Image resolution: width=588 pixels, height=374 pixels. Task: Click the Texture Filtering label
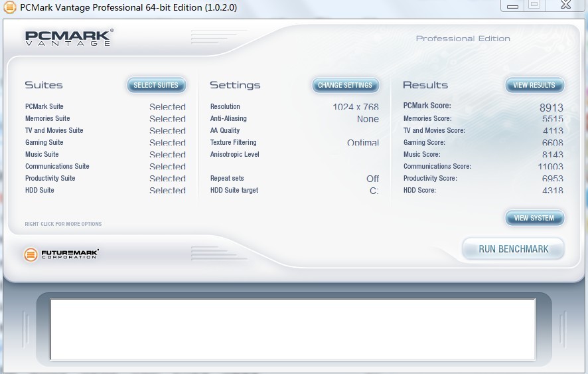pyautogui.click(x=233, y=143)
